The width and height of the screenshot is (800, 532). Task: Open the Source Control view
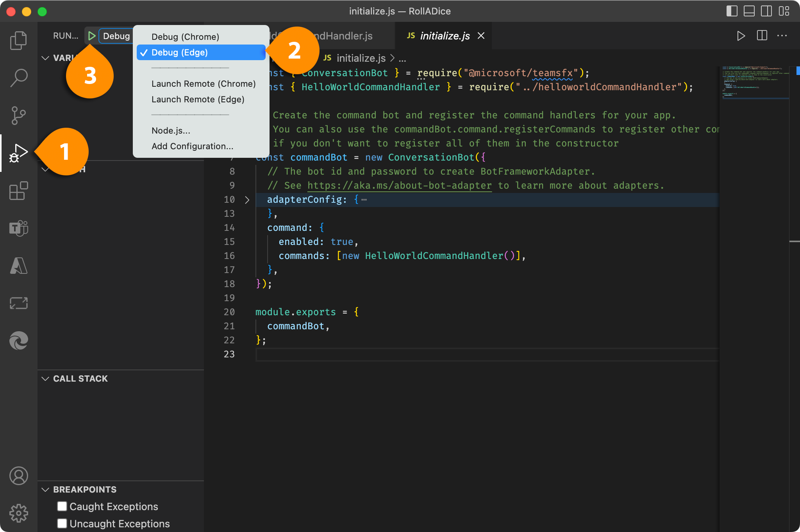click(x=18, y=115)
